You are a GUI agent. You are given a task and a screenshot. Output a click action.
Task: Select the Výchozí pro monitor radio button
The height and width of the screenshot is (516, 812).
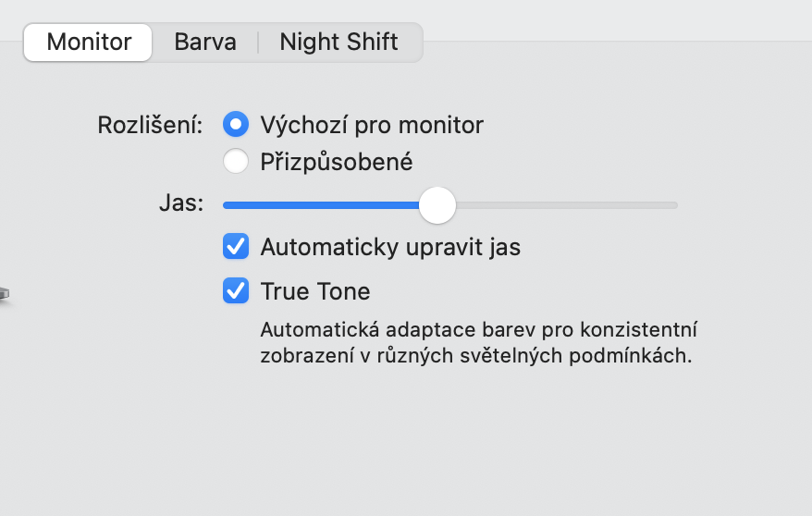tap(236, 124)
